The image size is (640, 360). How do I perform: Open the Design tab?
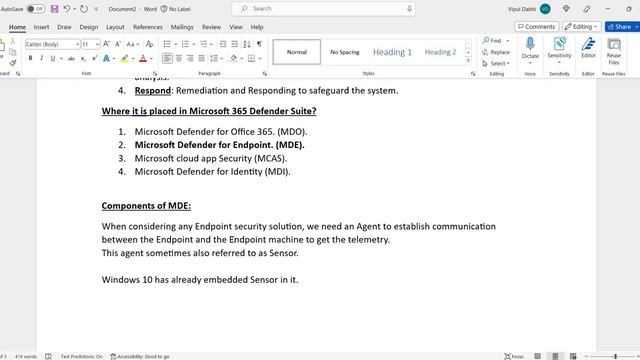click(x=89, y=27)
